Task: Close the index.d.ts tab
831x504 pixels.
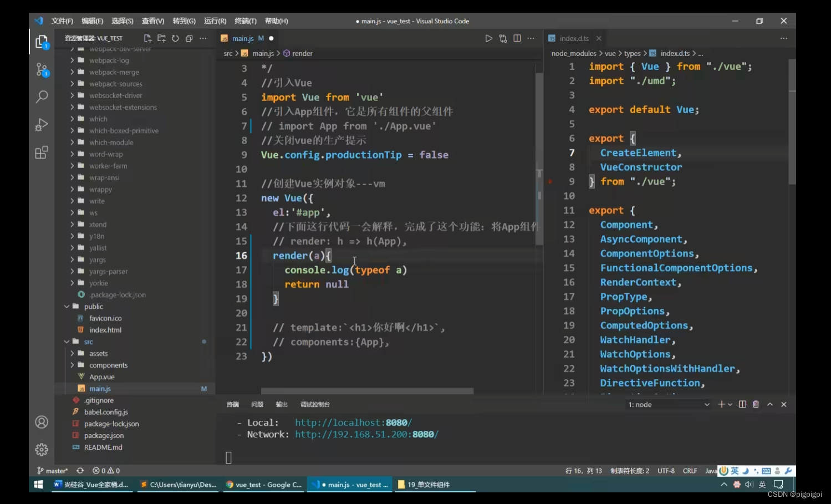Action: [599, 38]
